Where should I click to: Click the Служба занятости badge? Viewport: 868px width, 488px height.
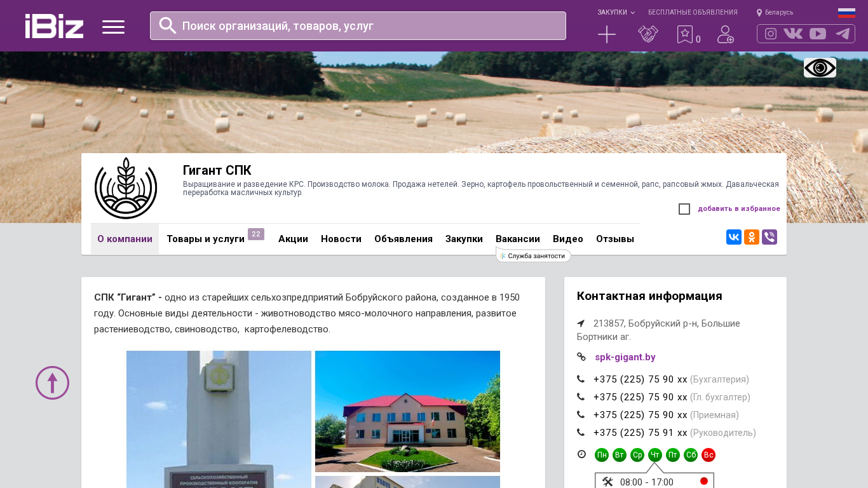533,255
